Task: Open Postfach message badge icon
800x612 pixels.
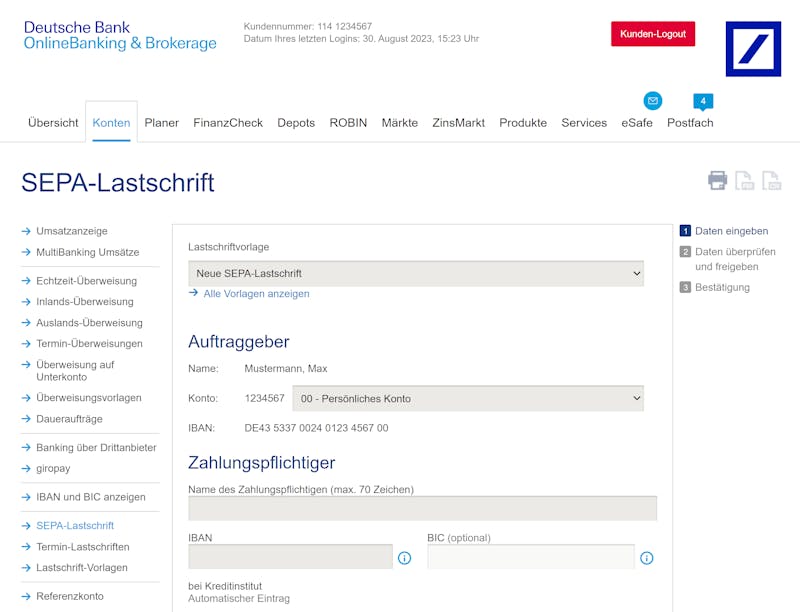Action: [703, 101]
